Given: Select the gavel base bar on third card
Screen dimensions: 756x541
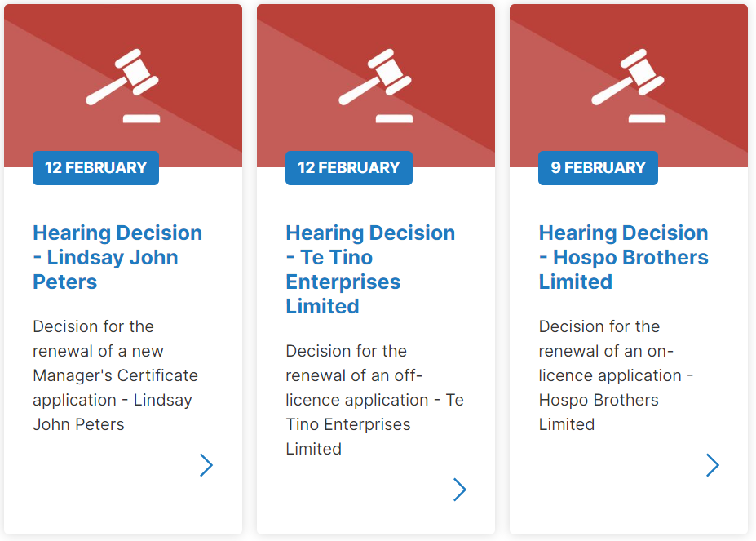Looking at the screenshot, I should 647,119.
